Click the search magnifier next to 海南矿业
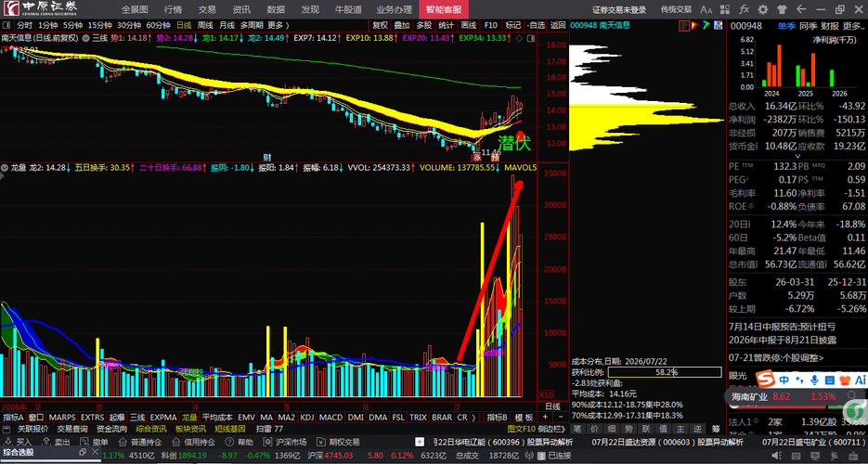Viewport: 868px width, 464px height. coord(851,396)
